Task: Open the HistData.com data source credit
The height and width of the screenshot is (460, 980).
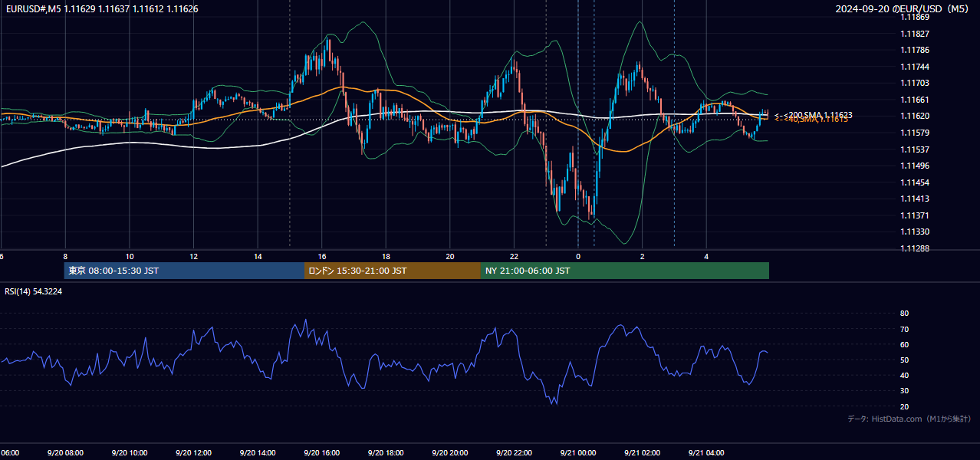Action: pos(909,419)
